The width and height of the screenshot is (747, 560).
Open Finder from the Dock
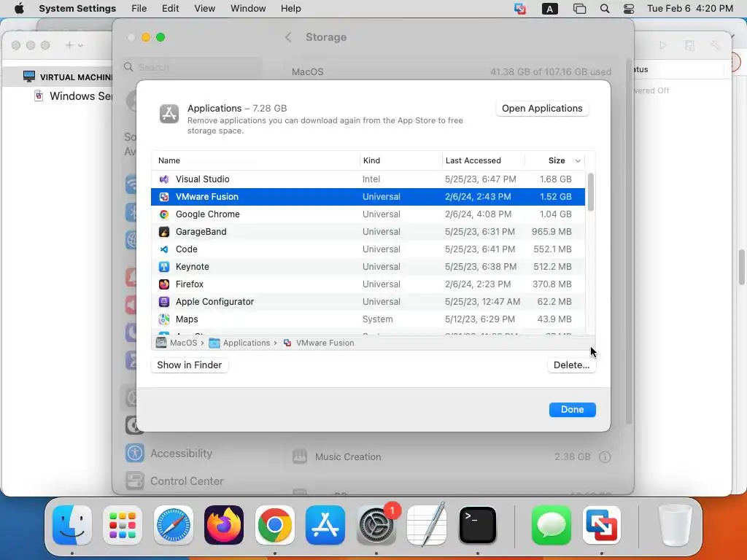click(x=72, y=525)
